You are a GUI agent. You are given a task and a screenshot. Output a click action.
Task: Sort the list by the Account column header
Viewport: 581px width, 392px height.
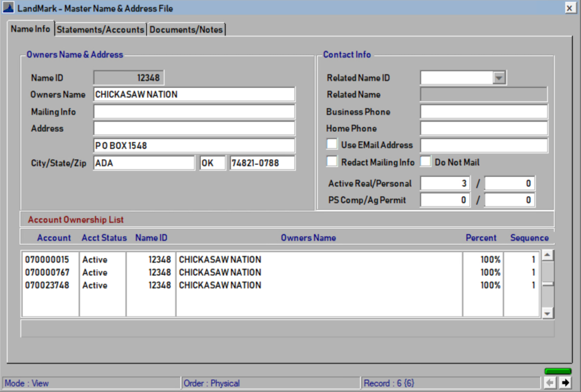pyautogui.click(x=54, y=238)
